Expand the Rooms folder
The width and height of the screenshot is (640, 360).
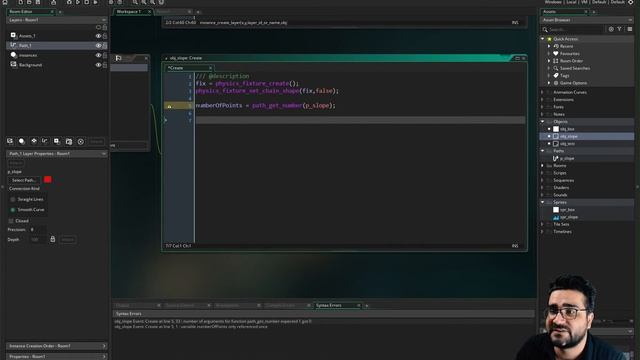542,166
